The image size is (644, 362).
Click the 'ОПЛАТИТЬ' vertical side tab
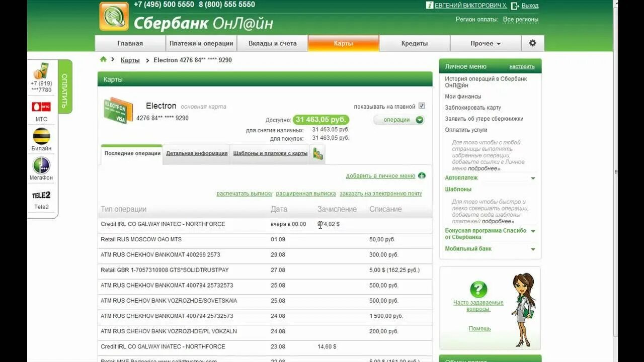(65, 86)
